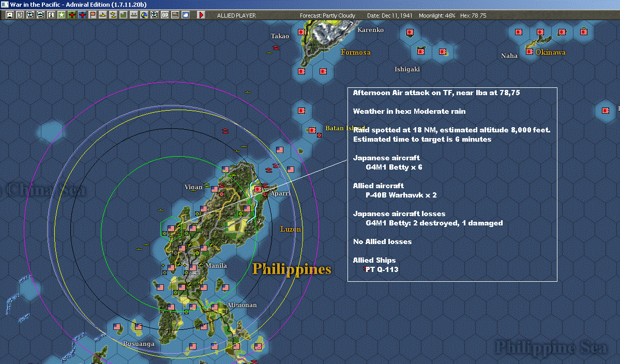The width and height of the screenshot is (620, 364).
Task: Click the white star on green icon
Action: click(62, 15)
